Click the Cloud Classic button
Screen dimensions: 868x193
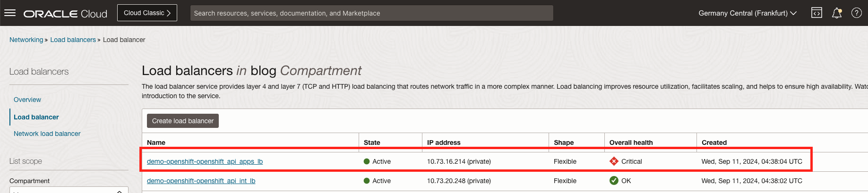pyautogui.click(x=147, y=13)
